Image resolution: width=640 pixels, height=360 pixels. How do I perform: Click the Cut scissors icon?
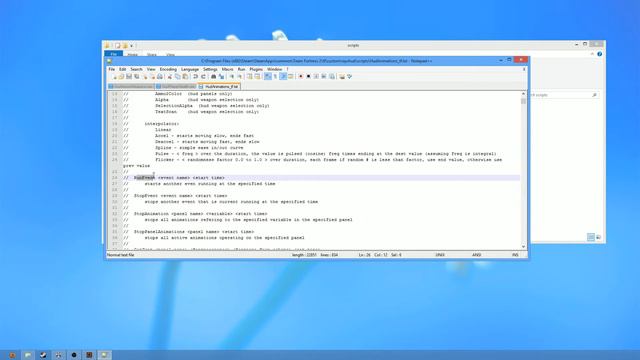pos(170,77)
